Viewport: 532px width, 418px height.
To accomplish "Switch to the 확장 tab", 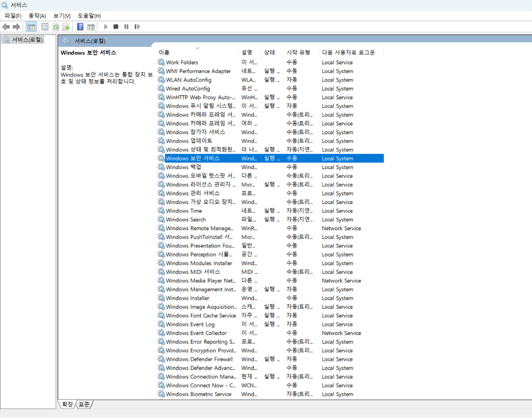I will (68, 404).
